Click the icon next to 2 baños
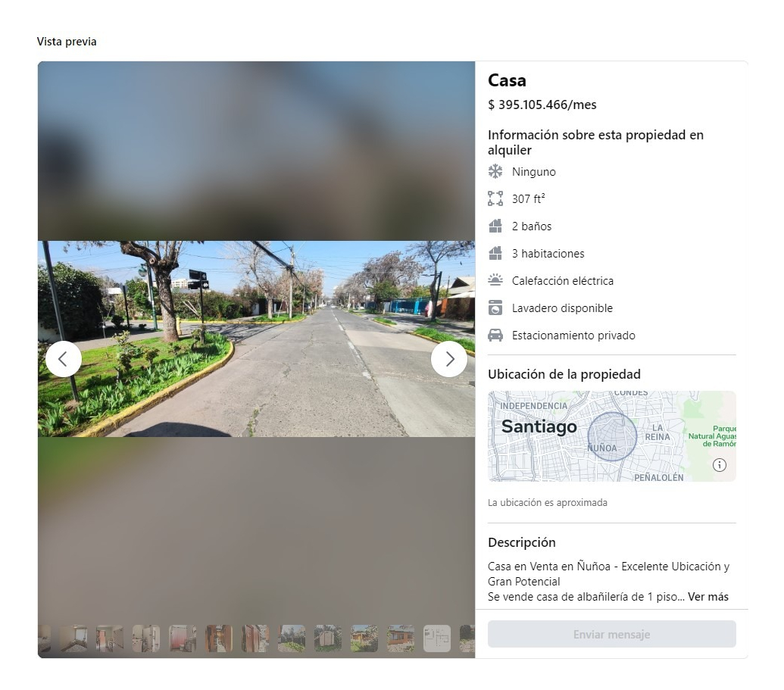The image size is (784, 690). pyautogui.click(x=495, y=226)
